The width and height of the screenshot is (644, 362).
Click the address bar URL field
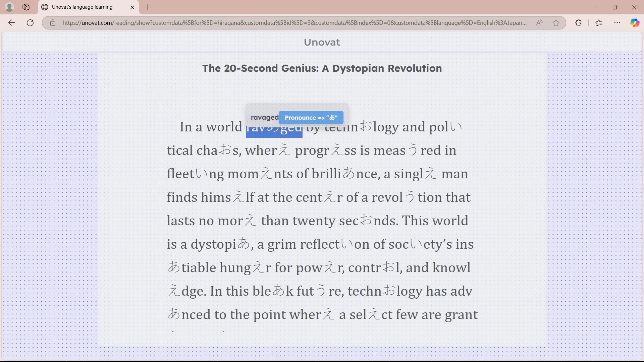pos(294,23)
